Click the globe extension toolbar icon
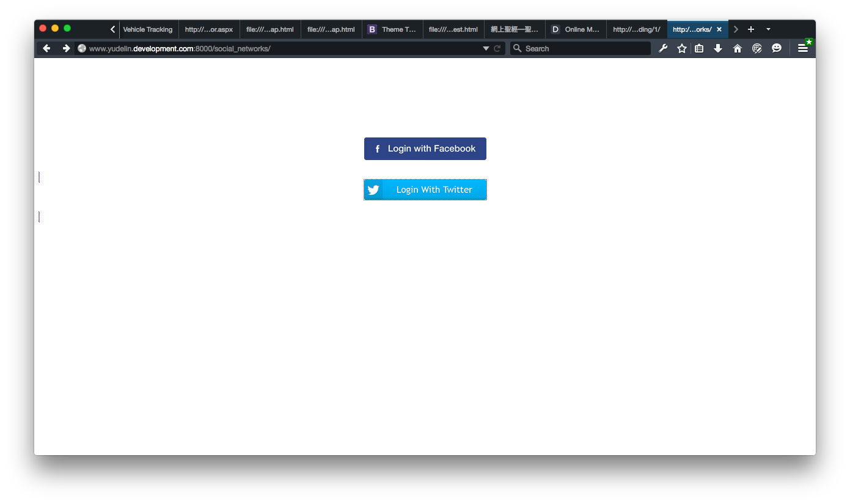Screen dimensions: 850x504 (757, 48)
